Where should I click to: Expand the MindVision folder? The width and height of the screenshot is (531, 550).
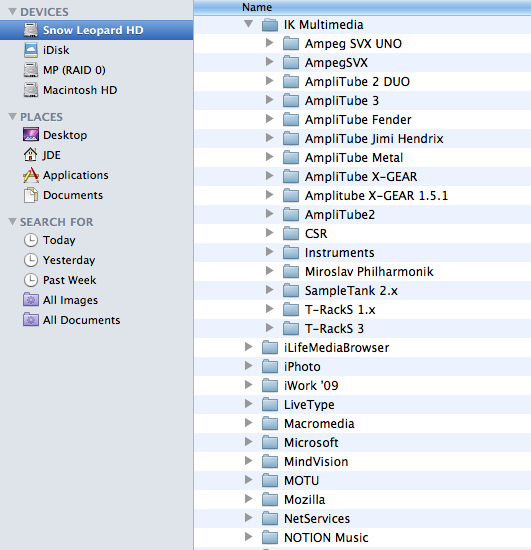[x=248, y=461]
